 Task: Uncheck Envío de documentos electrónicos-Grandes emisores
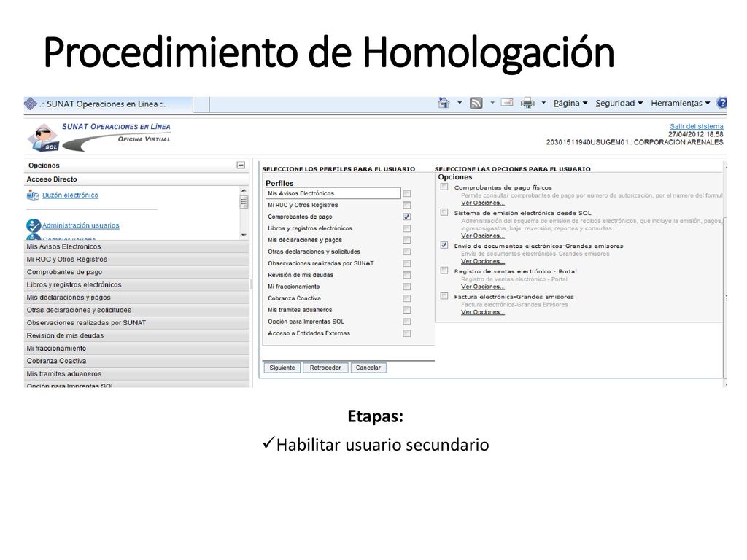coord(444,245)
